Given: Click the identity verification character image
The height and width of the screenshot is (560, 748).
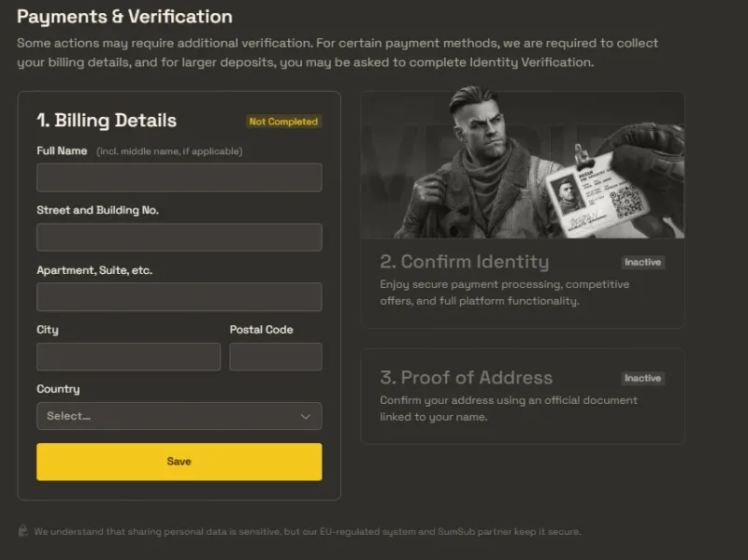Looking at the screenshot, I should (523, 162).
